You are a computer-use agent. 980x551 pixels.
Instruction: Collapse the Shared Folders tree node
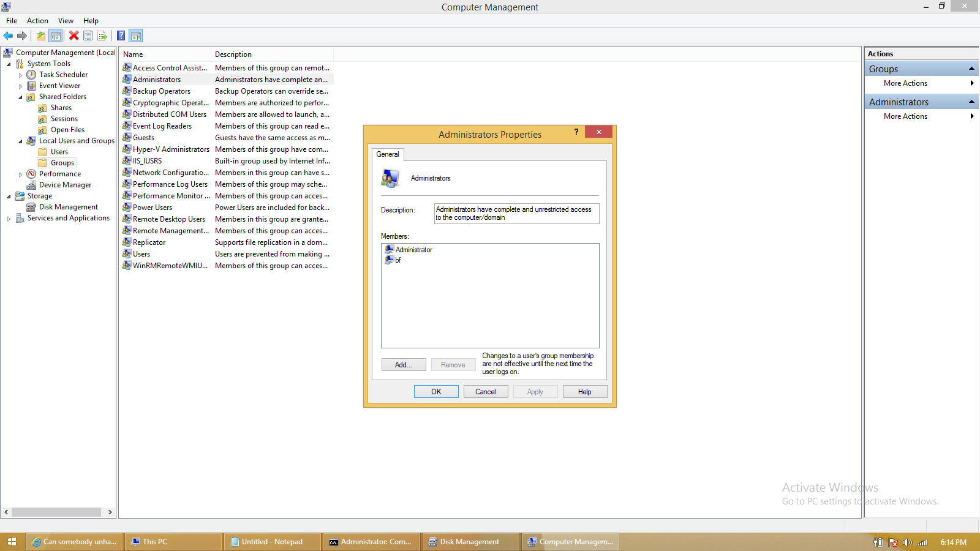20,97
